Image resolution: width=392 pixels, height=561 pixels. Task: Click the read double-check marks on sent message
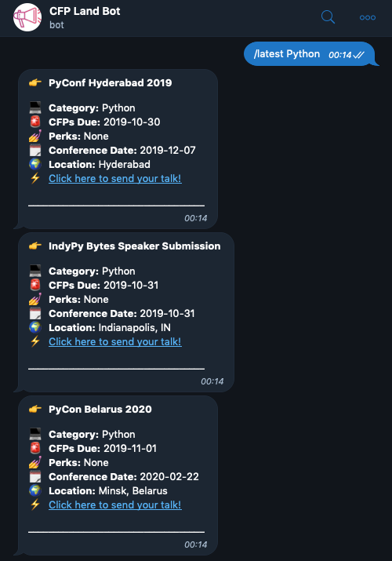point(358,55)
